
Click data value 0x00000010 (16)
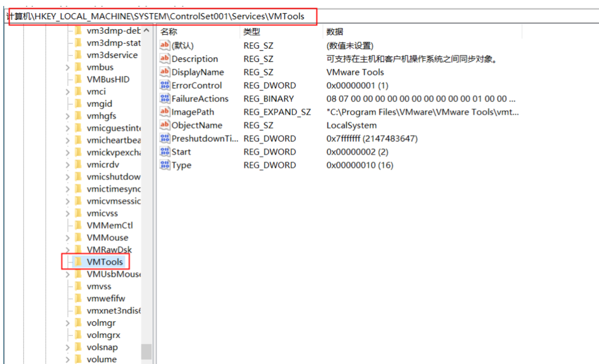click(360, 165)
